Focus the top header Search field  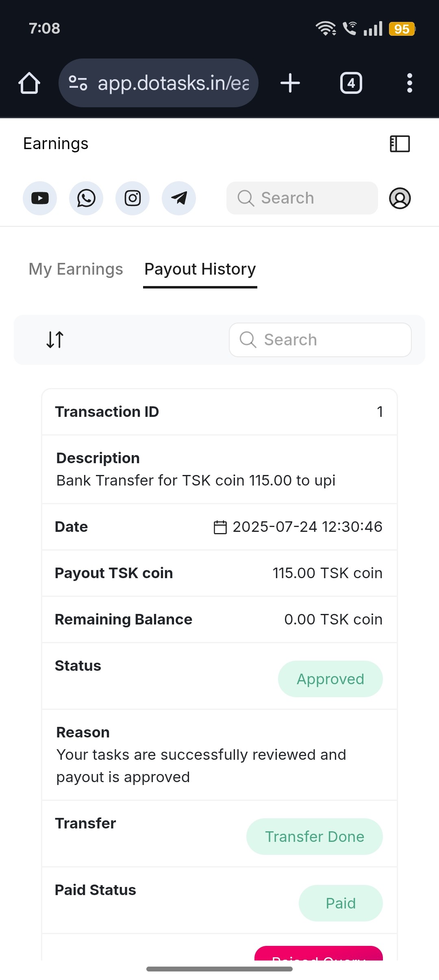click(302, 198)
